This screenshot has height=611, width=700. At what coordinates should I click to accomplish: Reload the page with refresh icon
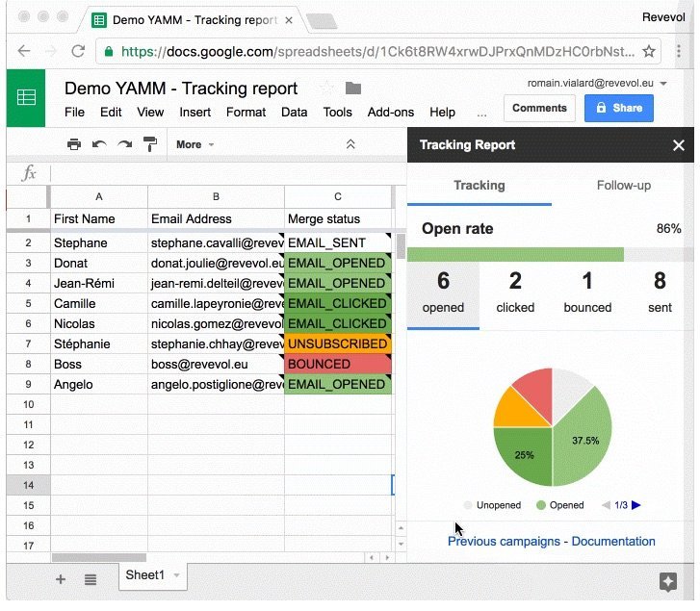78,51
